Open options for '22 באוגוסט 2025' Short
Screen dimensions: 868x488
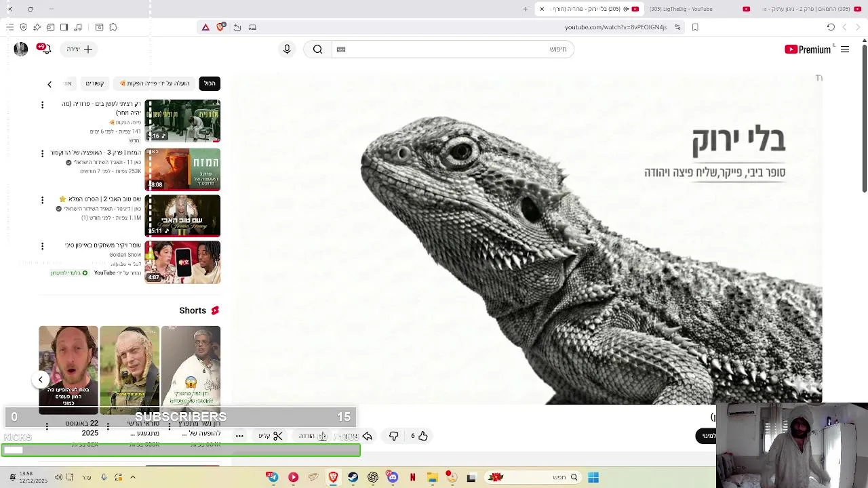pyautogui.click(x=47, y=426)
